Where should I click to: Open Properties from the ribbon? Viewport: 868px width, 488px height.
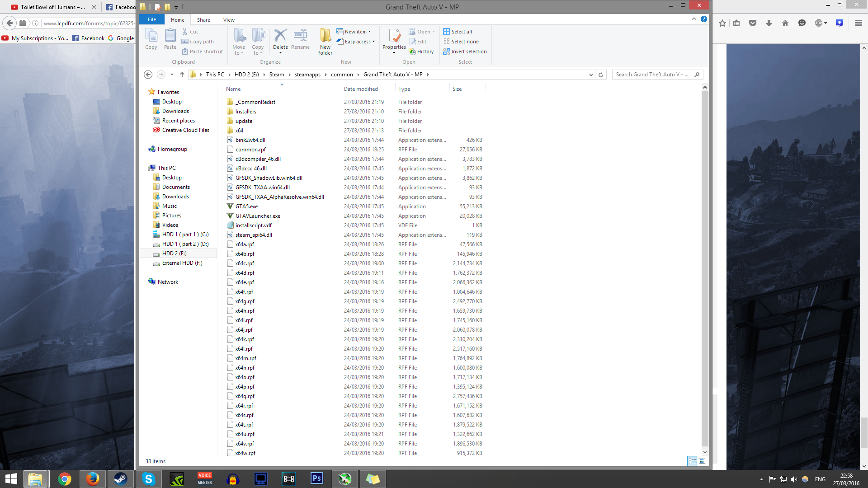pos(394,36)
